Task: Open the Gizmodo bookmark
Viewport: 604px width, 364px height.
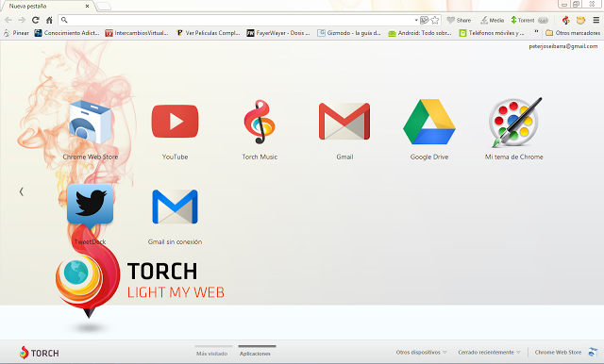Action: tap(348, 33)
